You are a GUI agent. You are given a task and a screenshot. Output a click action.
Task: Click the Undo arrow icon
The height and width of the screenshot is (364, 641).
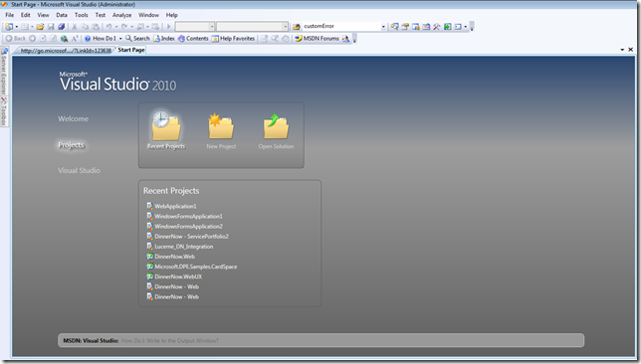[x=108, y=27]
